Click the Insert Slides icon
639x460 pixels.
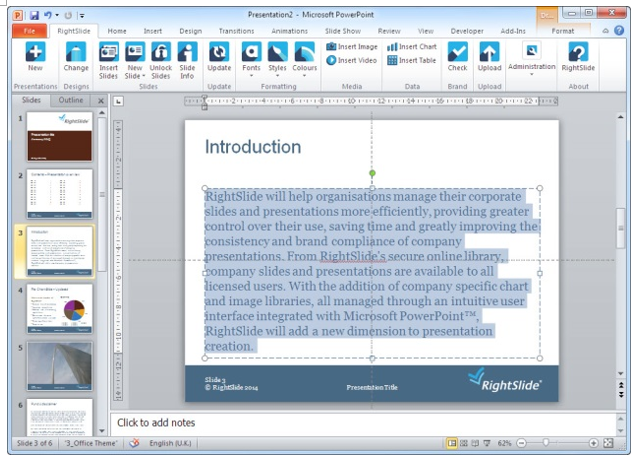pos(108,60)
